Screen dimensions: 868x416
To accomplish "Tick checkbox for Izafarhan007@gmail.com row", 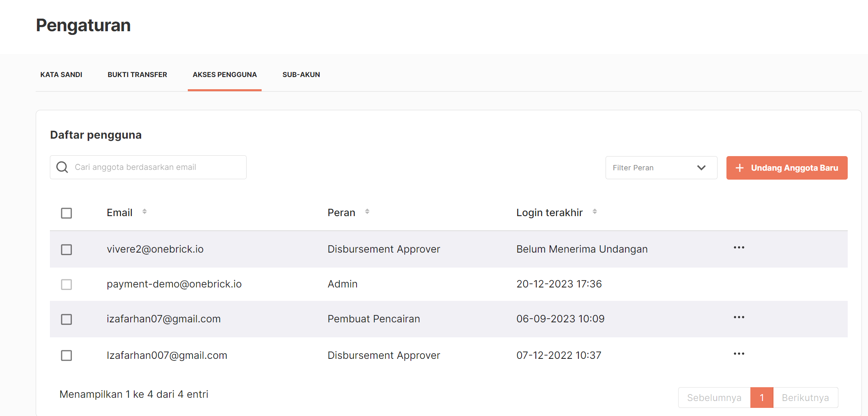I will click(67, 356).
